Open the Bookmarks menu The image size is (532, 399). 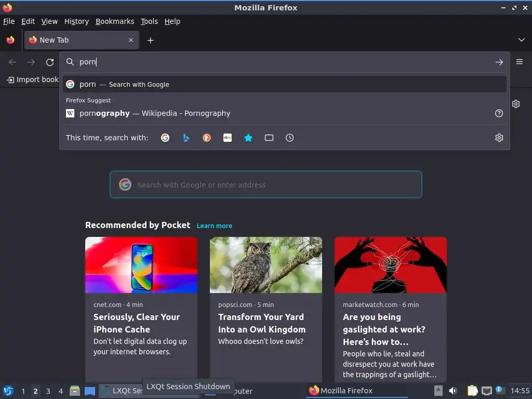(x=115, y=21)
